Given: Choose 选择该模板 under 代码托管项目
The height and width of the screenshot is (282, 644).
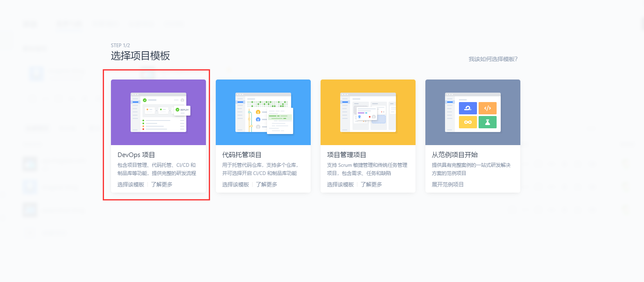Looking at the screenshot, I should (x=236, y=184).
